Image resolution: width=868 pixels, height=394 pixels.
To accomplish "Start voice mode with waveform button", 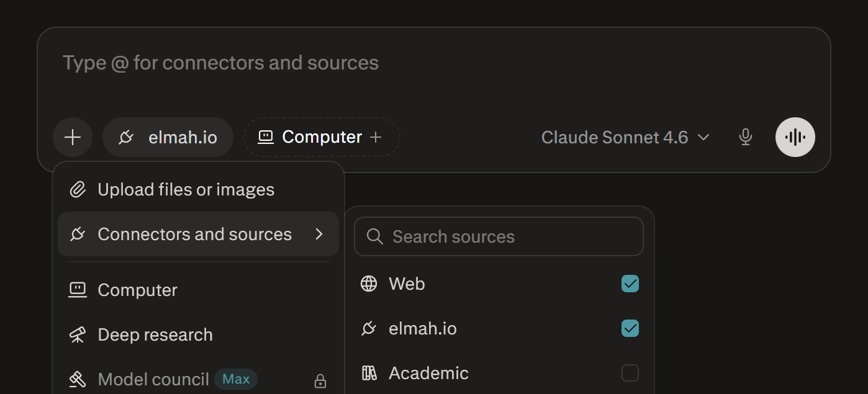I will [x=795, y=137].
